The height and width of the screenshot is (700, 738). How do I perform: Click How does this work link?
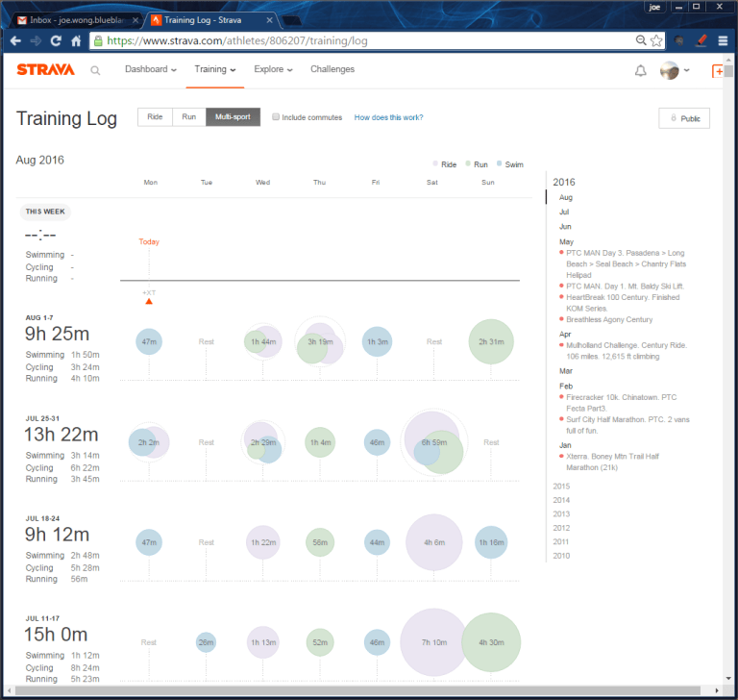(388, 117)
